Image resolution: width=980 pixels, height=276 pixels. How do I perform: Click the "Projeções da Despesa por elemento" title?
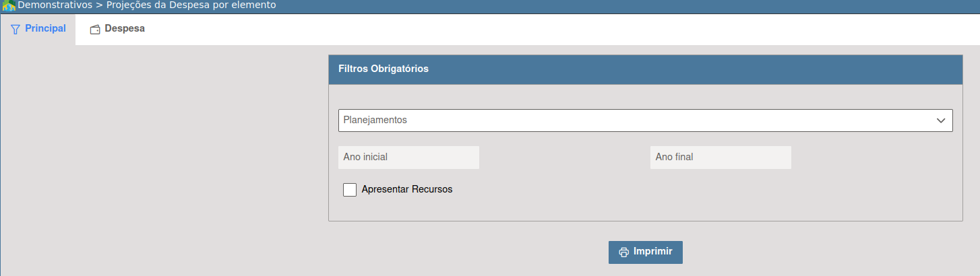coord(191,5)
